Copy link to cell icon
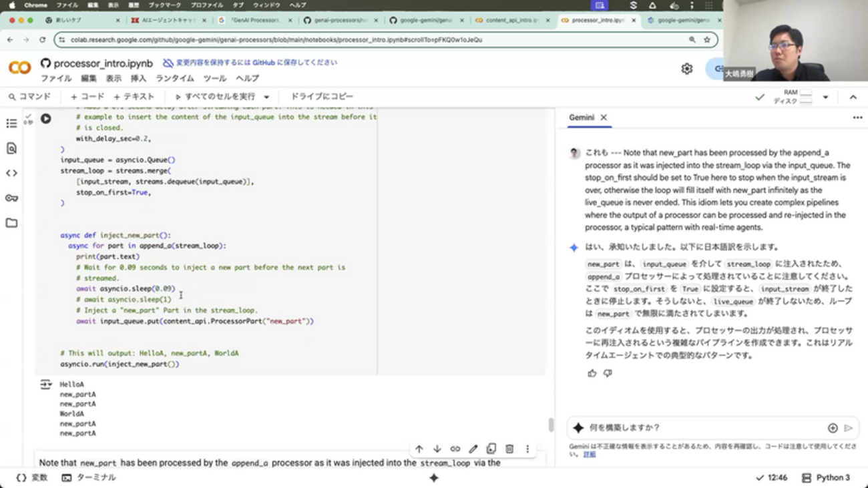The height and width of the screenshot is (488, 868). [455, 449]
